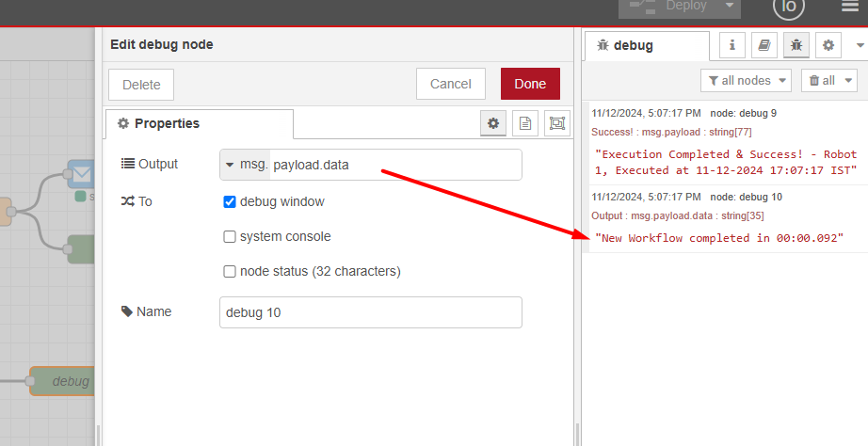The height and width of the screenshot is (446, 868).
Task: Open the info sidebar tab icon
Action: (732, 45)
